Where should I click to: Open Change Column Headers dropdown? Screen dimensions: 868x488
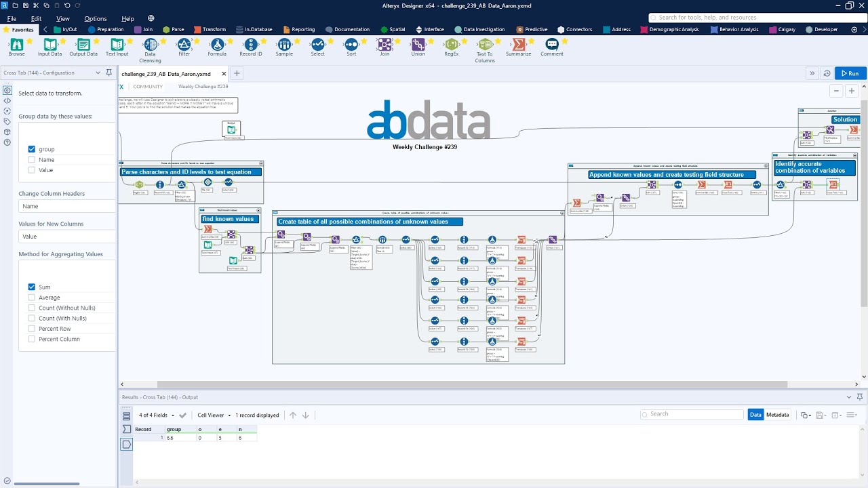click(x=67, y=206)
